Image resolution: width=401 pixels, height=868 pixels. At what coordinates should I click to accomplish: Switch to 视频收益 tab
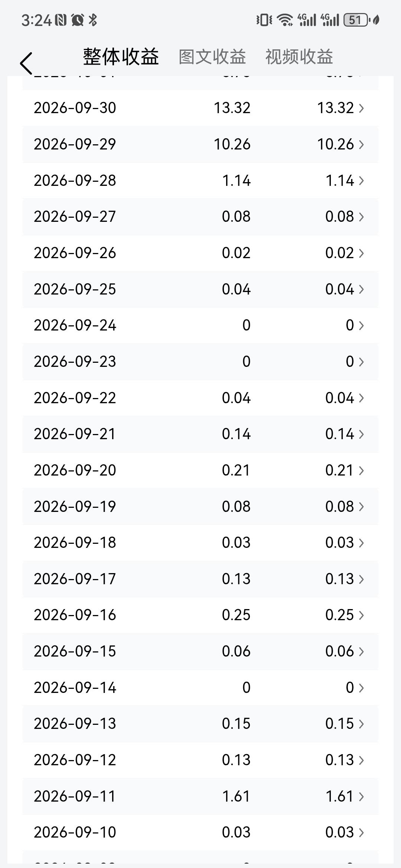pos(299,57)
